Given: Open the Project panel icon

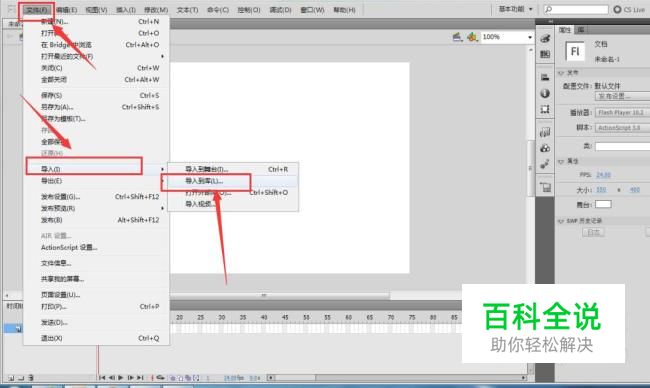Looking at the screenshot, I should click(x=545, y=187).
